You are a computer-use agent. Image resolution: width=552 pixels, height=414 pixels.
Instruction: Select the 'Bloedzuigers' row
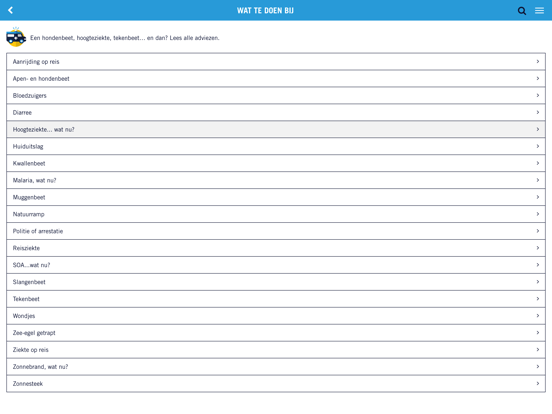pyautogui.click(x=276, y=95)
